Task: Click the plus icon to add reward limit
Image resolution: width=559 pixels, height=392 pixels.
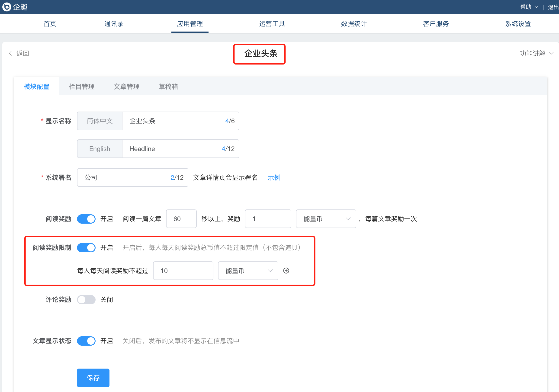Action: [286, 271]
